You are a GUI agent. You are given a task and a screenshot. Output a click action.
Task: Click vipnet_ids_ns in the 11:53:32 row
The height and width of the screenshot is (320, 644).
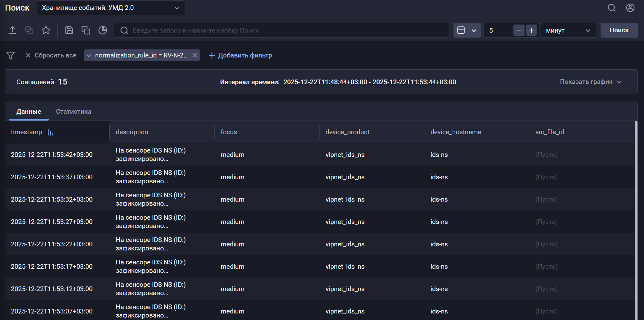[x=345, y=199]
